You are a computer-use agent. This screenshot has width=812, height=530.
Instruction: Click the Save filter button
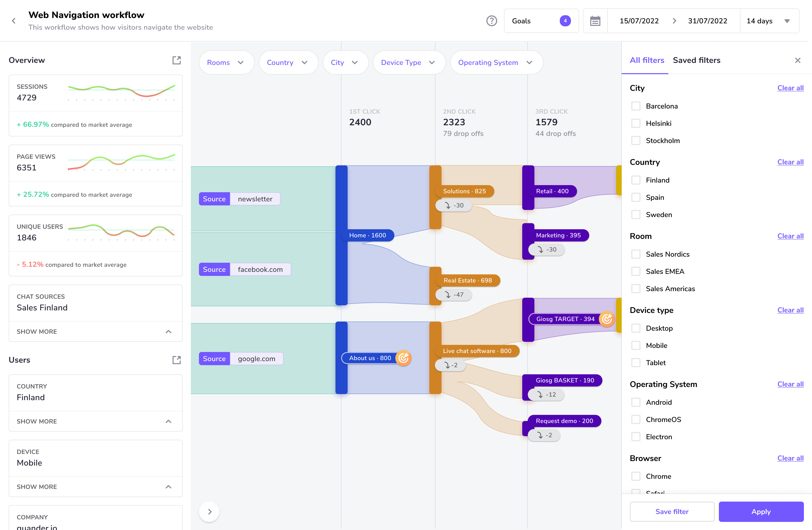click(672, 511)
